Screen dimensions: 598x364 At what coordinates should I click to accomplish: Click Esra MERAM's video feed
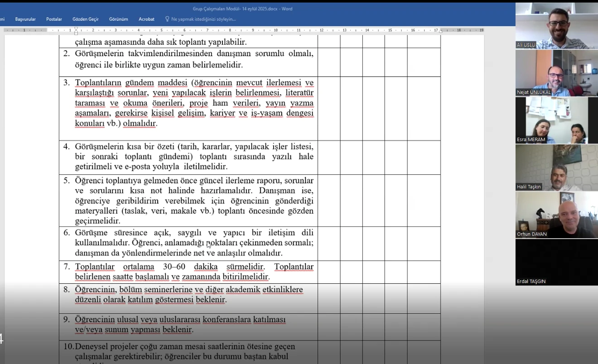pos(556,120)
